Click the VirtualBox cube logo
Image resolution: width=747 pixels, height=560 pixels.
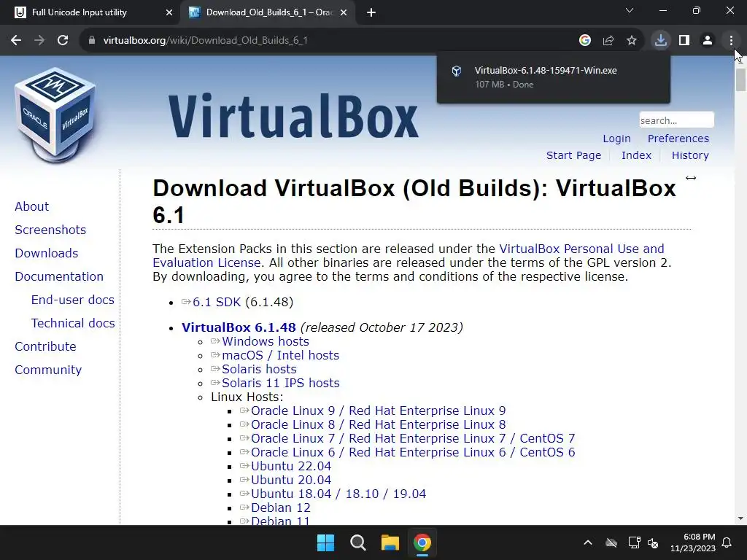coord(55,116)
